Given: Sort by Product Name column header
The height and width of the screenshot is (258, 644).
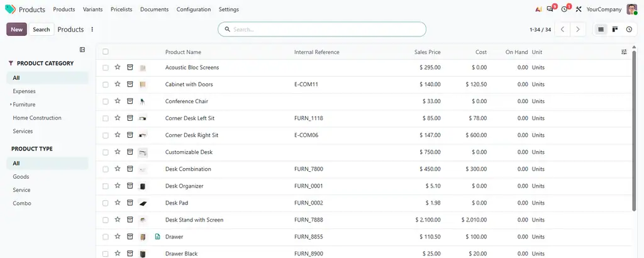Looking at the screenshot, I should [x=183, y=52].
